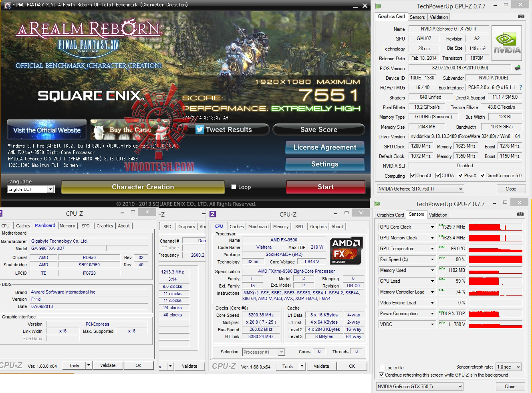This screenshot has height=393, width=532.
Task: Open the About tab in CPU-Z CPU window
Action: [x=337, y=227]
